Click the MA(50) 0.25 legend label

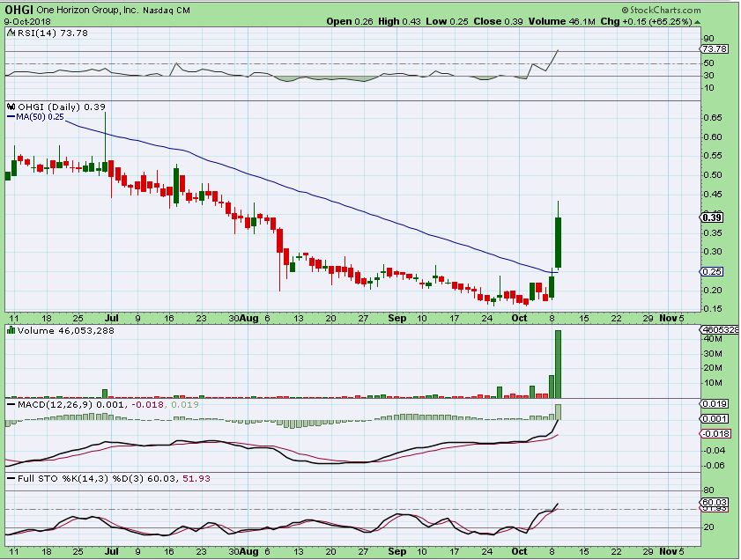pyautogui.click(x=40, y=116)
